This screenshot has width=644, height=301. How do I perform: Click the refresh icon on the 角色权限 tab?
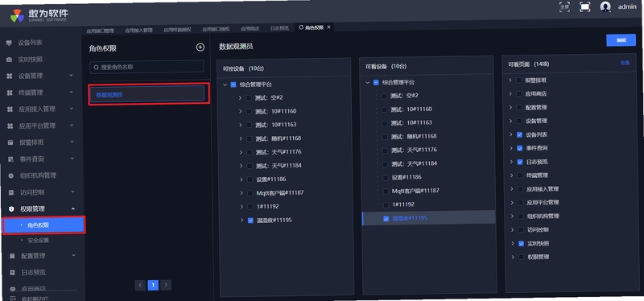pyautogui.click(x=301, y=27)
